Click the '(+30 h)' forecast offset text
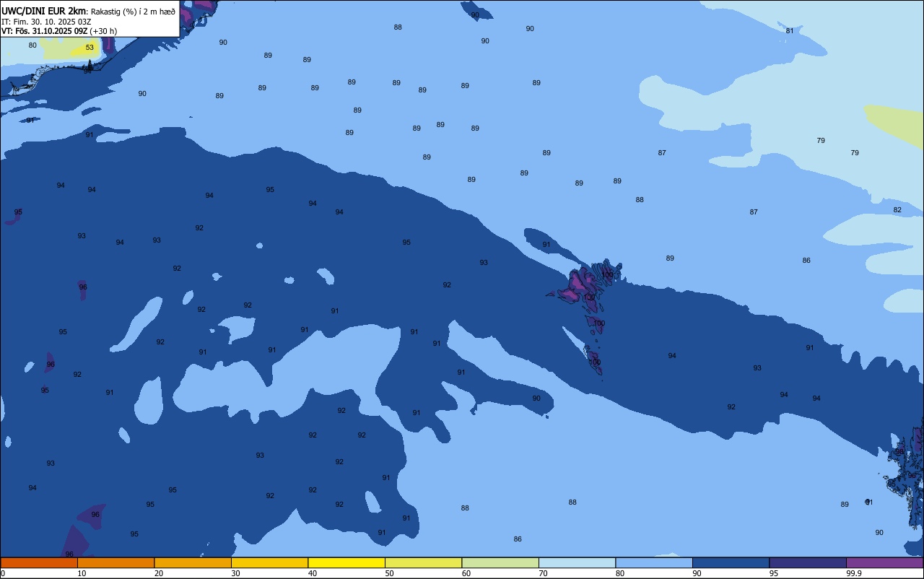The width and height of the screenshot is (924, 579). [103, 31]
